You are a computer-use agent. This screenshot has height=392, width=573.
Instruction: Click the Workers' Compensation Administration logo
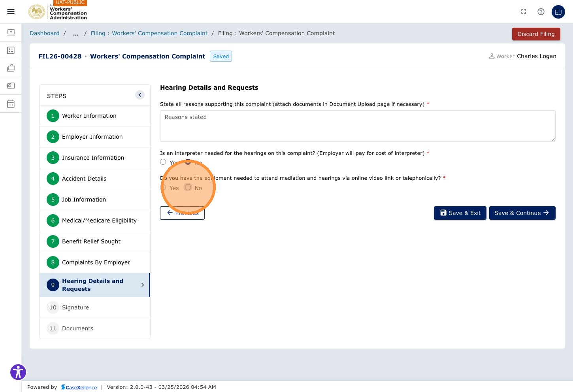[58, 11]
